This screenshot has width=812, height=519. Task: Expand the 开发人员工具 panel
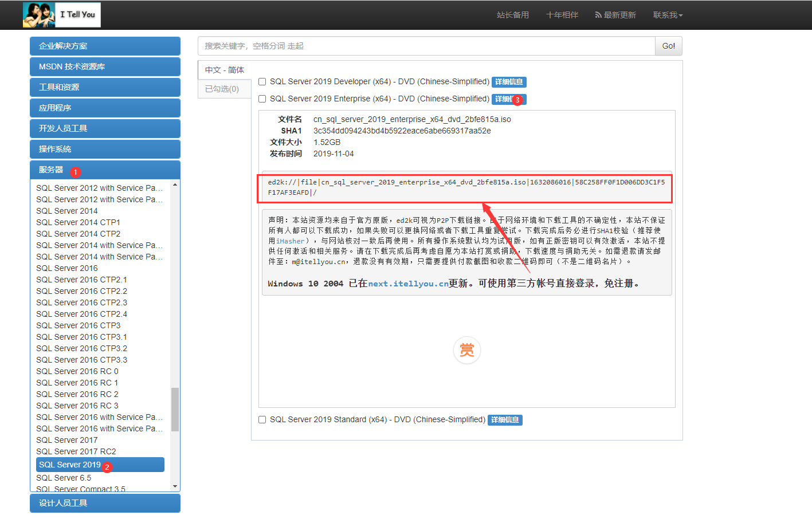coord(105,128)
